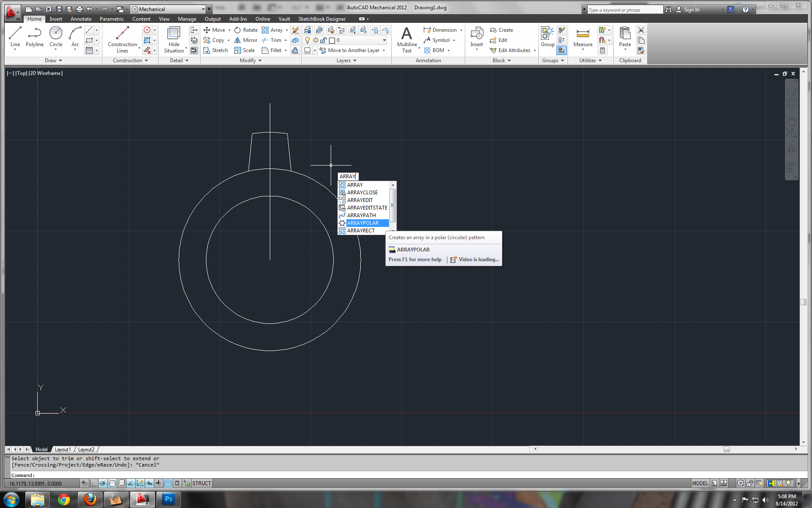The width and height of the screenshot is (812, 508).
Task: Click the keyword search field
Action: (x=625, y=10)
